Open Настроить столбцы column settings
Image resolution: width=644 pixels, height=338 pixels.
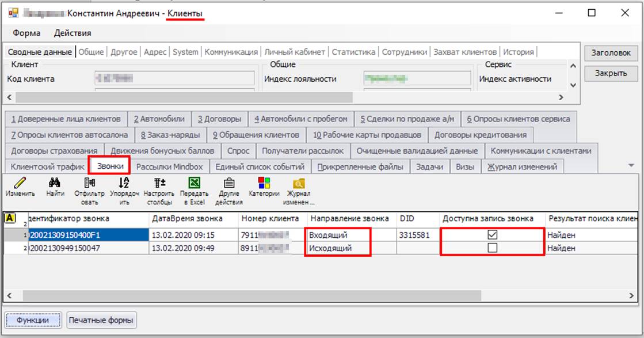tap(159, 183)
